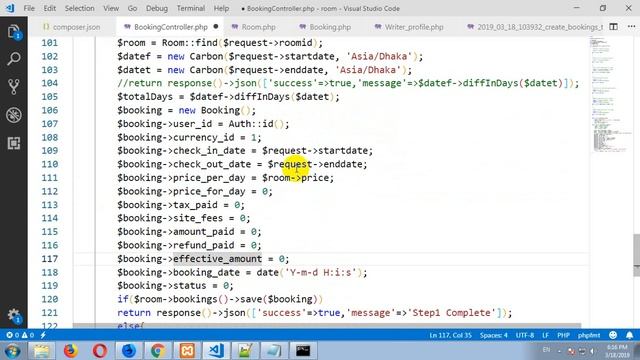This screenshot has height=360, width=640.
Task: Open the File menu
Action: click(x=29, y=8)
